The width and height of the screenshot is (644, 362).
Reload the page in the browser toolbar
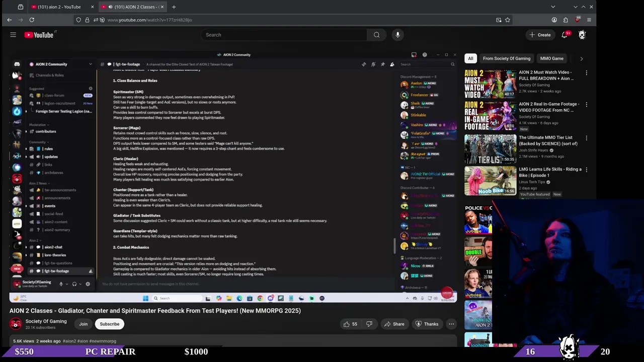tap(32, 20)
